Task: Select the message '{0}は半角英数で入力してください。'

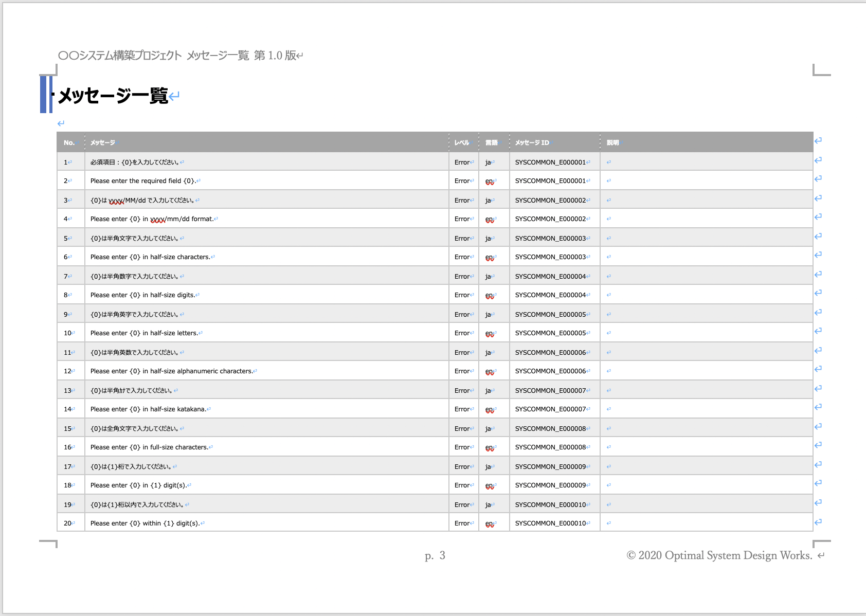Action: click(x=135, y=353)
